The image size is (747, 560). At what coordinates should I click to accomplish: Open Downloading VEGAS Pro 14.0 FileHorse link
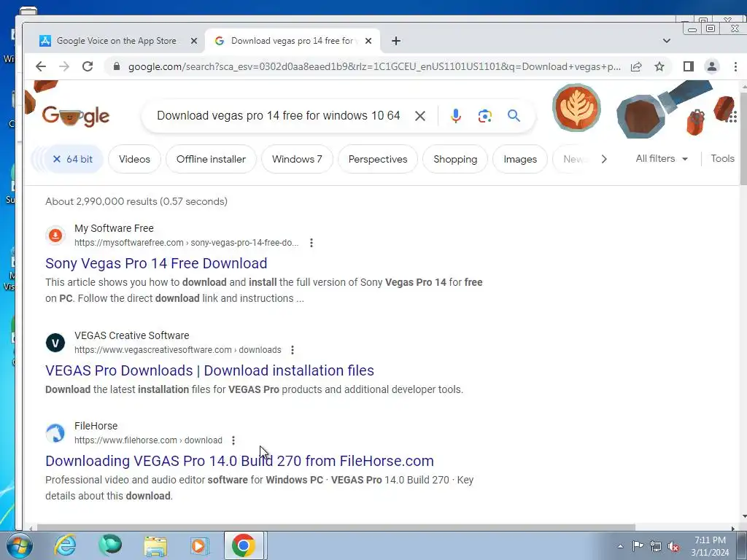click(x=239, y=461)
